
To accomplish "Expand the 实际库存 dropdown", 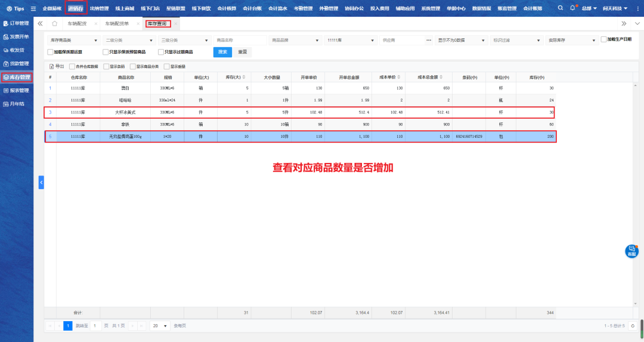I will coord(572,40).
